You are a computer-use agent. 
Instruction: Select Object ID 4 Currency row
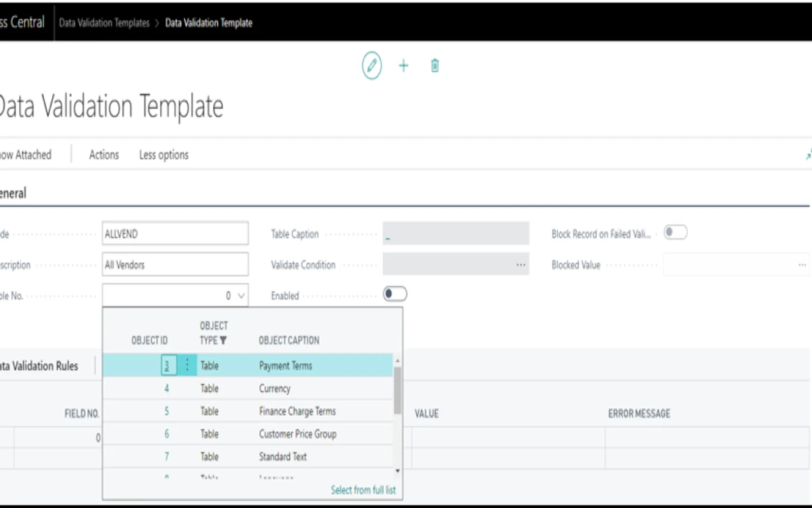coord(248,389)
